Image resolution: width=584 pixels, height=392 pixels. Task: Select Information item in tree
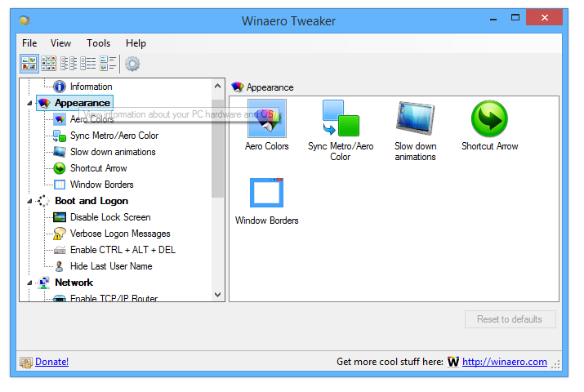pos(91,87)
